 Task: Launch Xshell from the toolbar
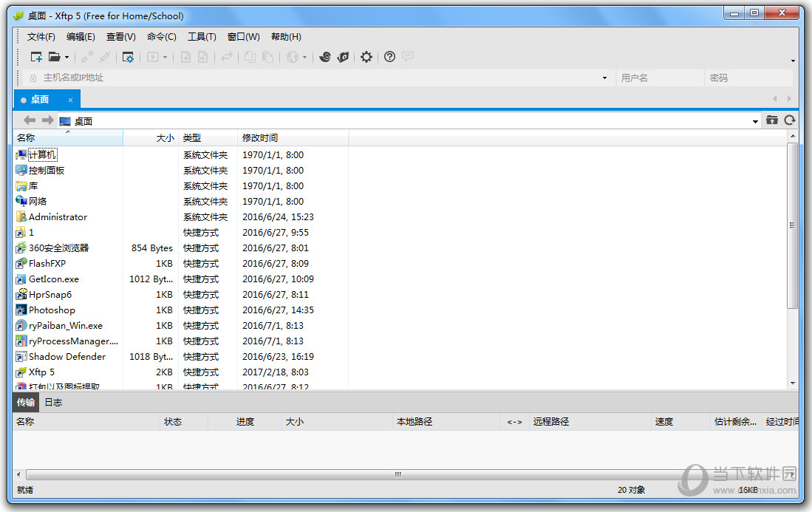(x=325, y=57)
